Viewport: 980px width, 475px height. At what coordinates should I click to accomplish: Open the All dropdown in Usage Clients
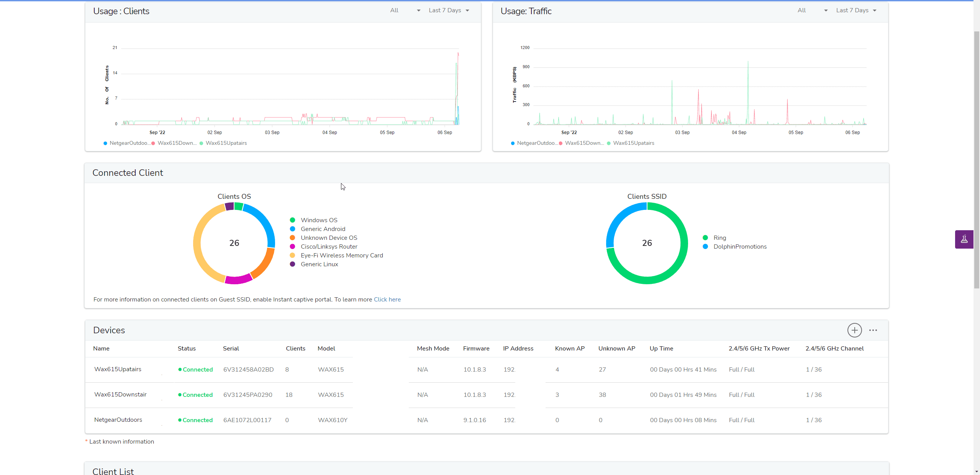point(405,11)
